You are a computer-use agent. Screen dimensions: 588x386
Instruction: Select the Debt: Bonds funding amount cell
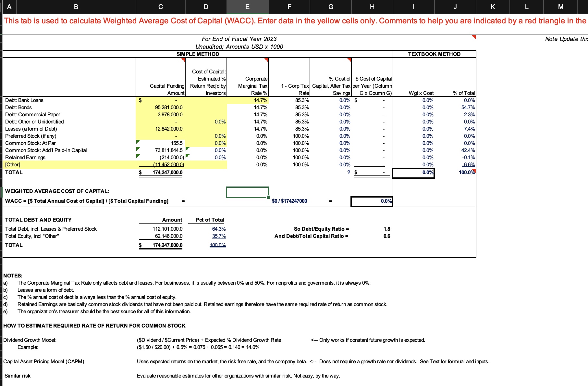tap(169, 107)
